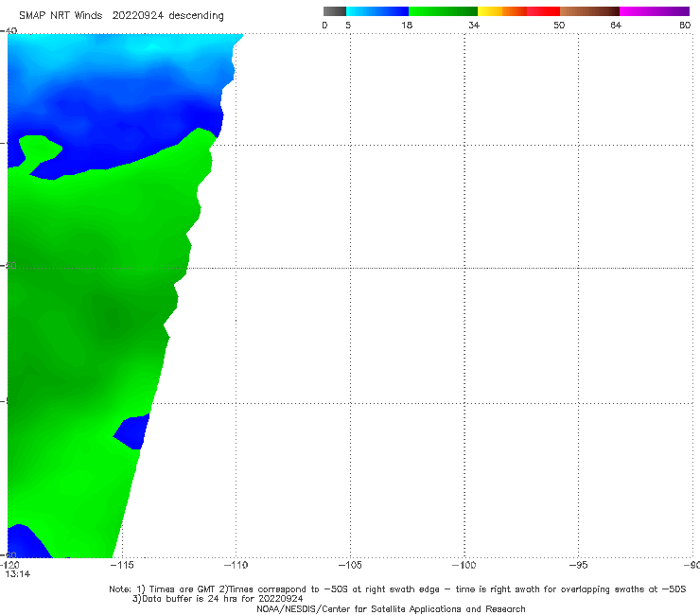Click the color bar label '18'
This screenshot has width=700, height=615.
coord(407,25)
